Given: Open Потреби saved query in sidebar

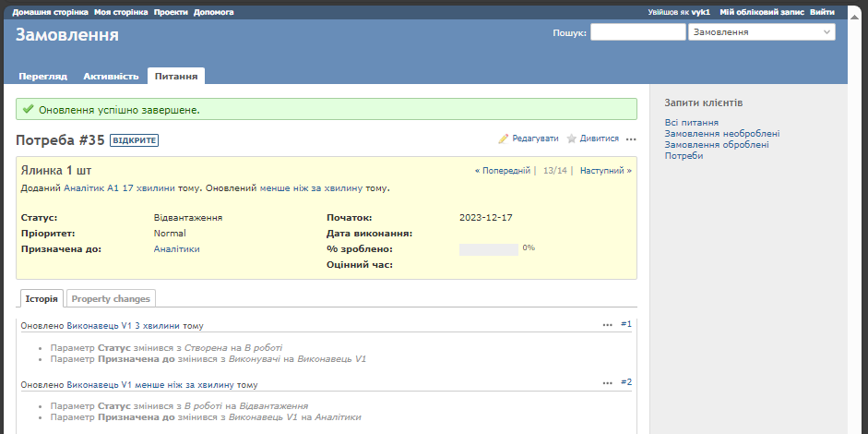Looking at the screenshot, I should click(684, 156).
